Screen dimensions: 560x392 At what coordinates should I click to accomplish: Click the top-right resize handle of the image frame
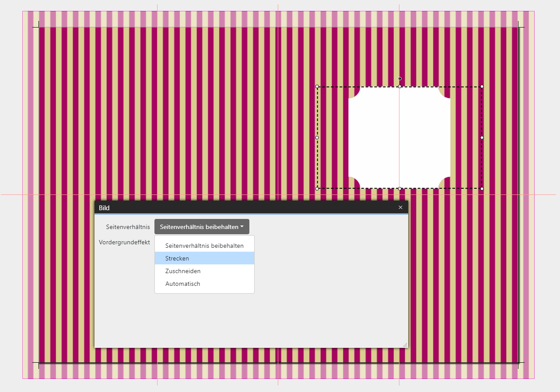tap(482, 87)
